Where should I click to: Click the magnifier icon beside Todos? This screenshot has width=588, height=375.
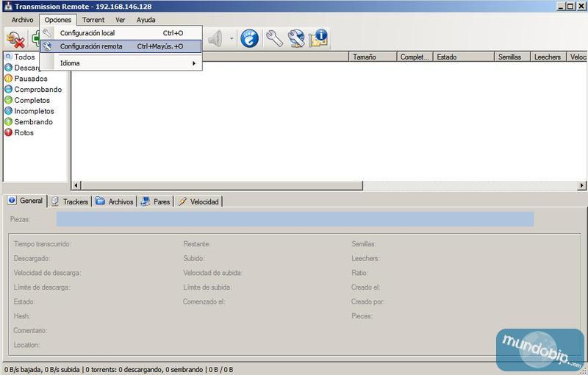pos(8,57)
